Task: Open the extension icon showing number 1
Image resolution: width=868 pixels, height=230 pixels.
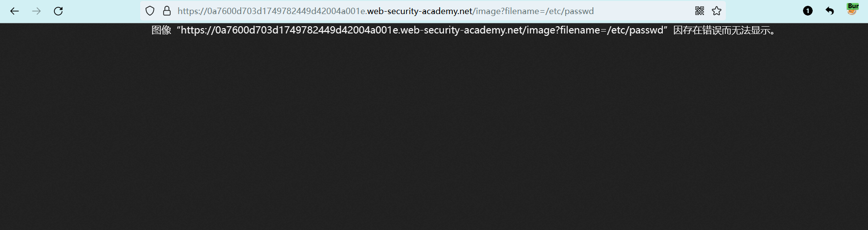Action: point(807,11)
